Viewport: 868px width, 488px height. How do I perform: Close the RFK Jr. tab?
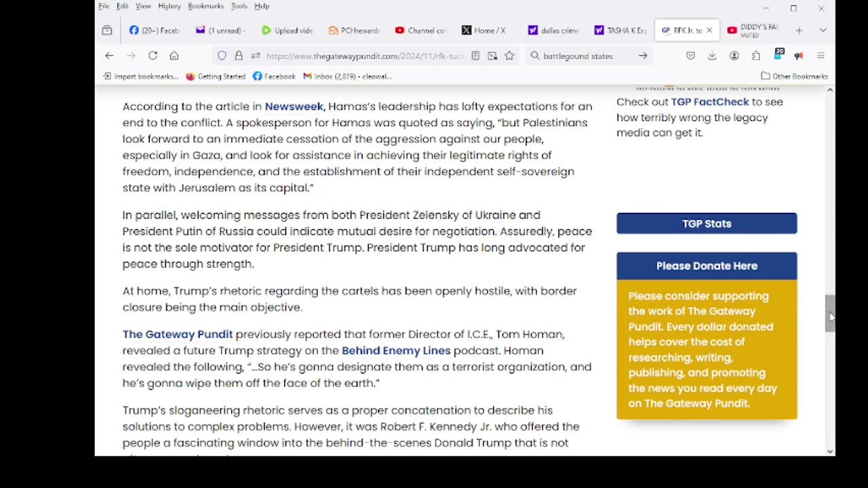pos(709,30)
